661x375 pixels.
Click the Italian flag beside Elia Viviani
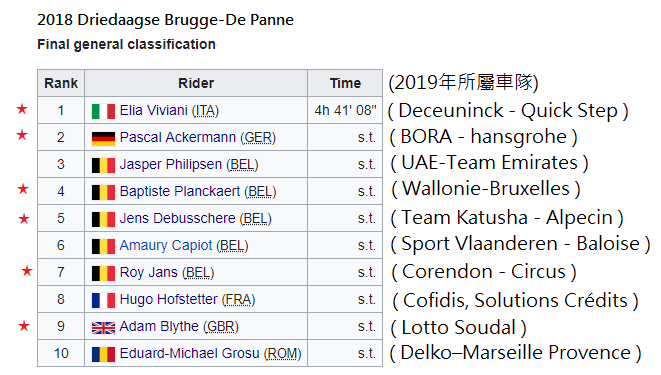tap(103, 111)
